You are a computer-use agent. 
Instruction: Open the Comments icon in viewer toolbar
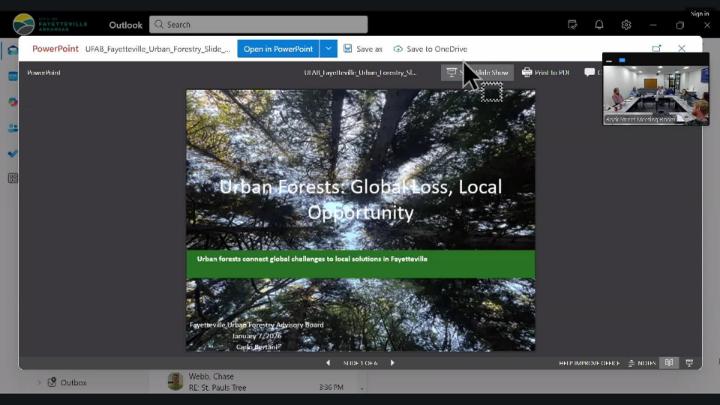tap(590, 72)
